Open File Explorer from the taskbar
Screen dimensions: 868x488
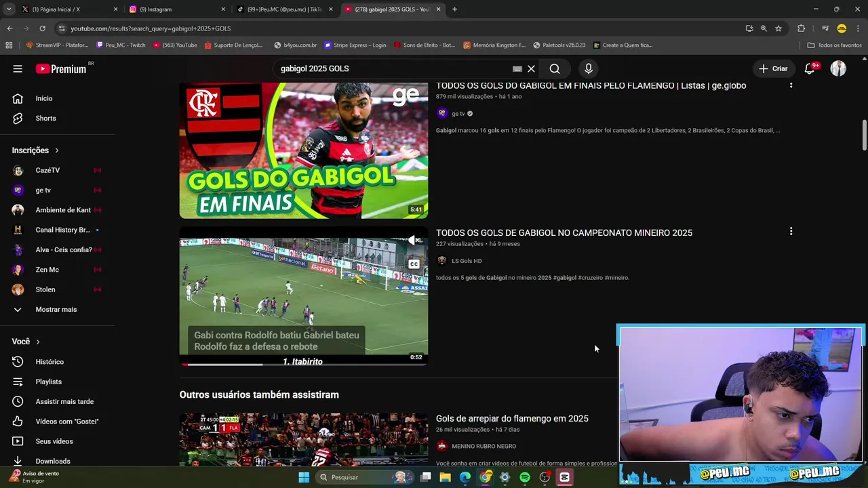point(445,477)
